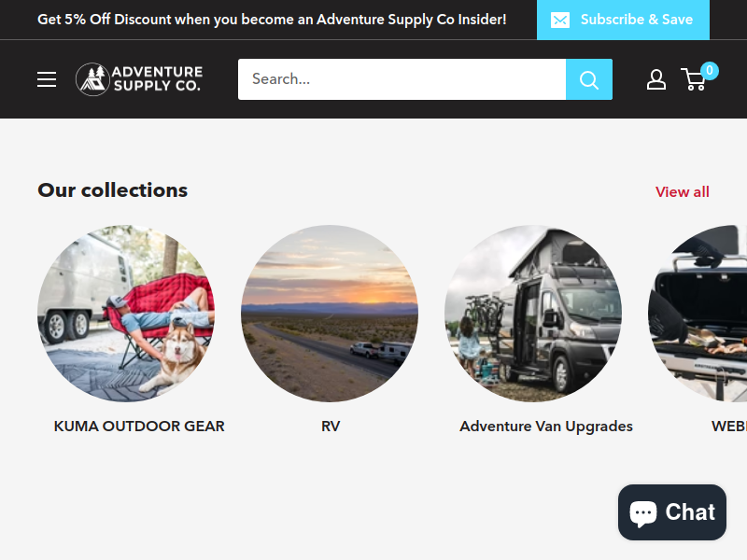Click the Adventure Van Upgrades label
The image size is (747, 560).
tap(546, 427)
